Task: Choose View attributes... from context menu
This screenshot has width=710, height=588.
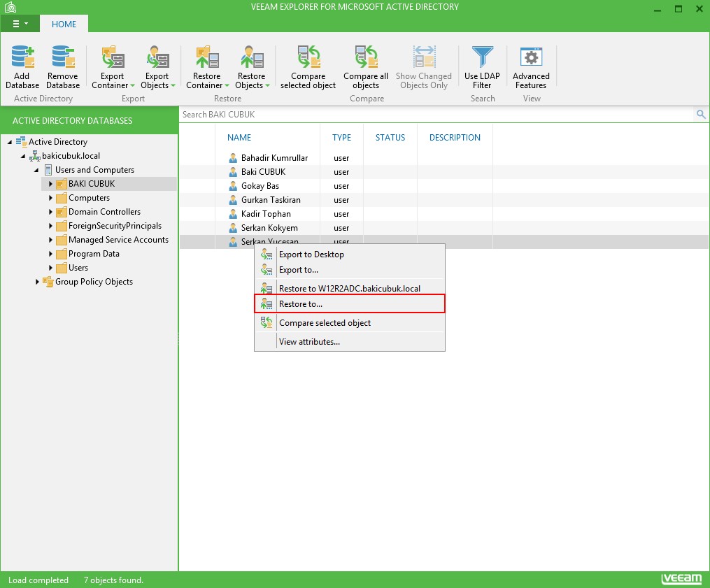Action: pos(350,342)
